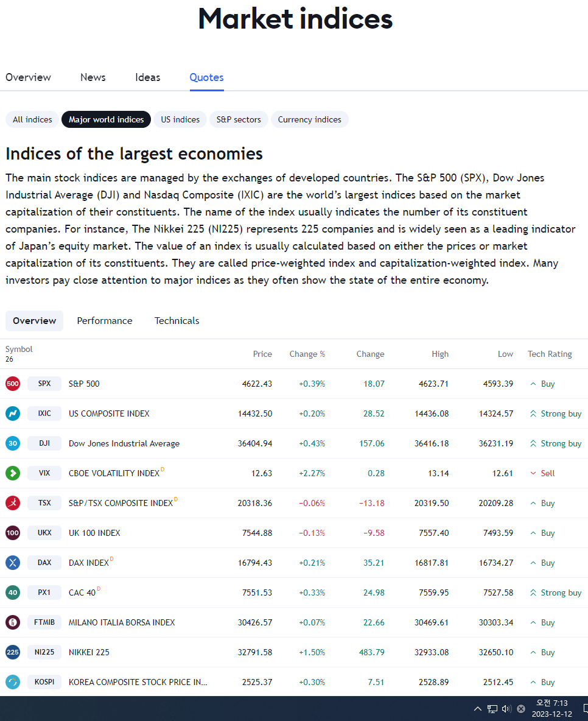
Task: Switch to the News tab
Action: point(93,77)
